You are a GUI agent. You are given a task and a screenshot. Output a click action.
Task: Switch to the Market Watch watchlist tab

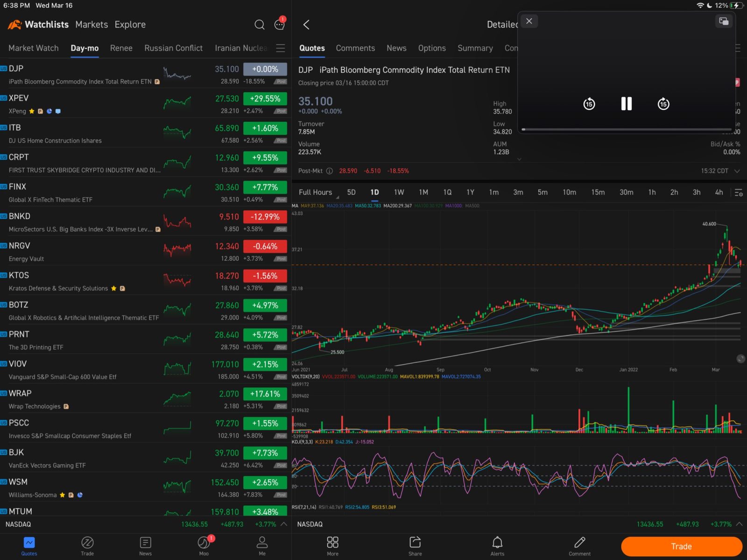(x=34, y=48)
